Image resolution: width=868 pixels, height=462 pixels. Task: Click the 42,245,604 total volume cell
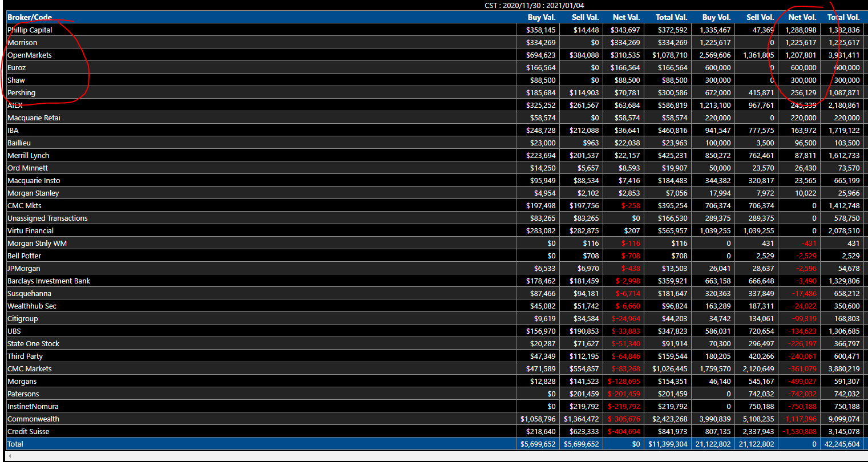842,444
